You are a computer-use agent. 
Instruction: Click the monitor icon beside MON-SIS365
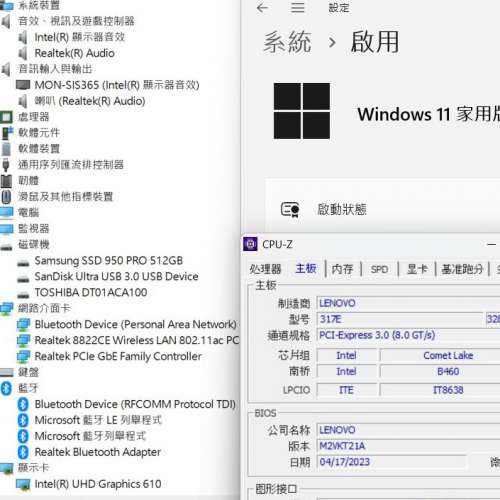click(x=23, y=85)
